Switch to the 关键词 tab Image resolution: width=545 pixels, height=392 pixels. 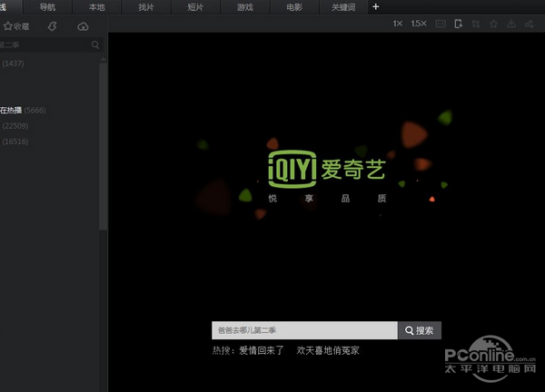pos(343,7)
